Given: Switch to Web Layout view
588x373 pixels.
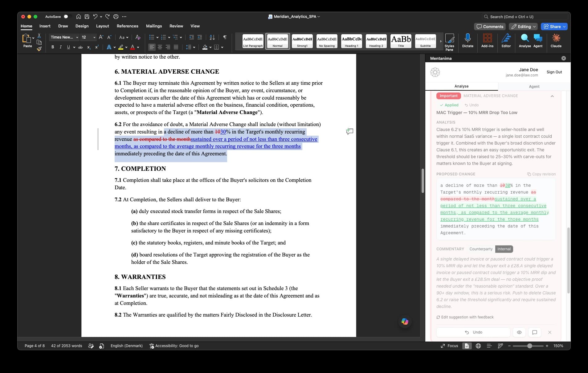Looking at the screenshot, I should click(478, 346).
